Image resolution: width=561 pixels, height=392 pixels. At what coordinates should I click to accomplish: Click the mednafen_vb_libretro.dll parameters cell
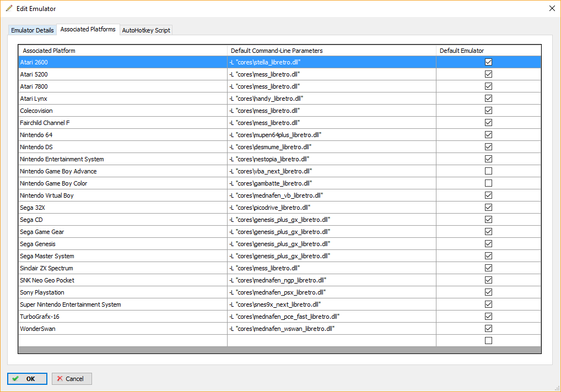[332, 195]
